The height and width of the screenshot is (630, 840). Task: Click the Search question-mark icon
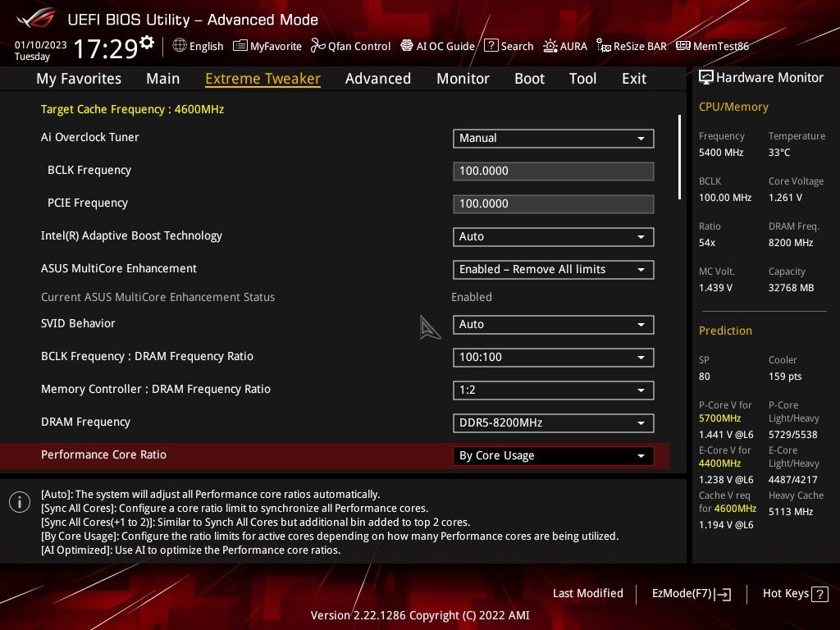[491, 46]
